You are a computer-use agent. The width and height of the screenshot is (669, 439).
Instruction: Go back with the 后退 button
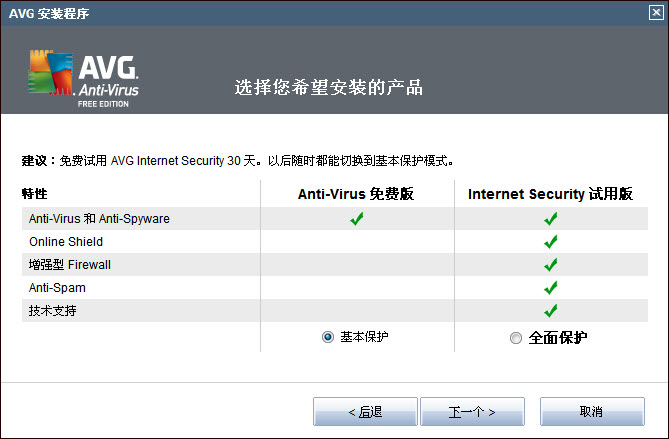tap(364, 411)
